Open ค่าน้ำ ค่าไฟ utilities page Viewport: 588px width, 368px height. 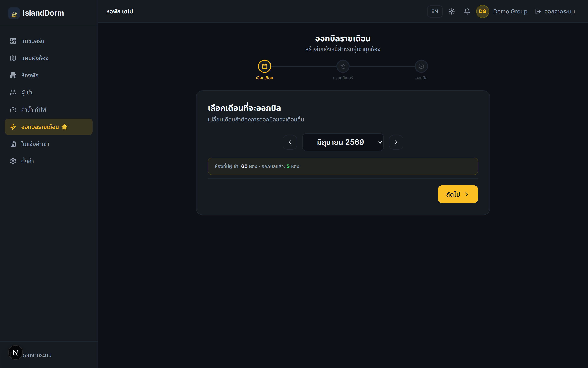pos(49,110)
